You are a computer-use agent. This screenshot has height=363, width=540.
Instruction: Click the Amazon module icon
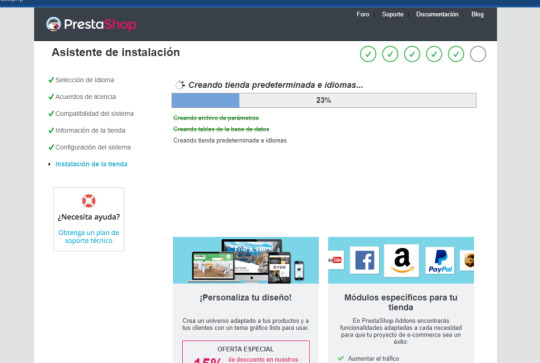(x=402, y=261)
